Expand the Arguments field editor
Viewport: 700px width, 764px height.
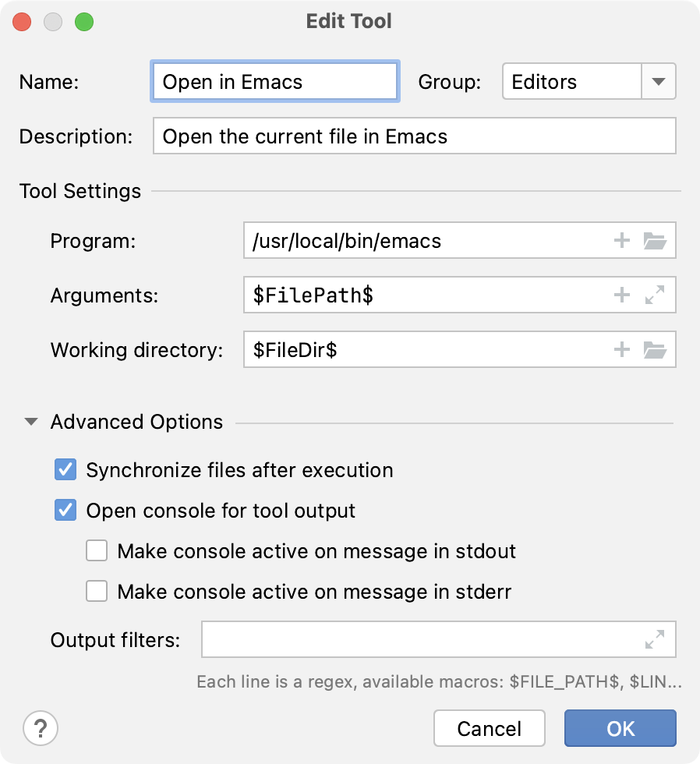656,295
